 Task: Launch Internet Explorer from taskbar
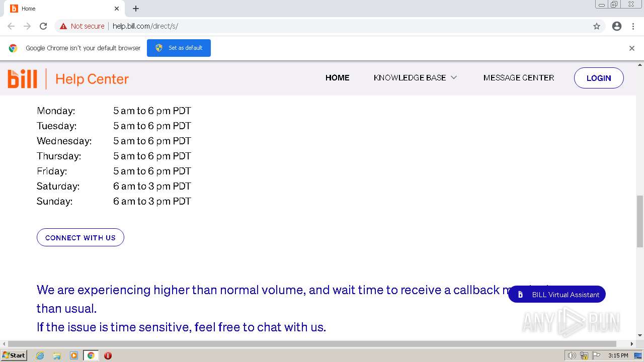[40, 355]
